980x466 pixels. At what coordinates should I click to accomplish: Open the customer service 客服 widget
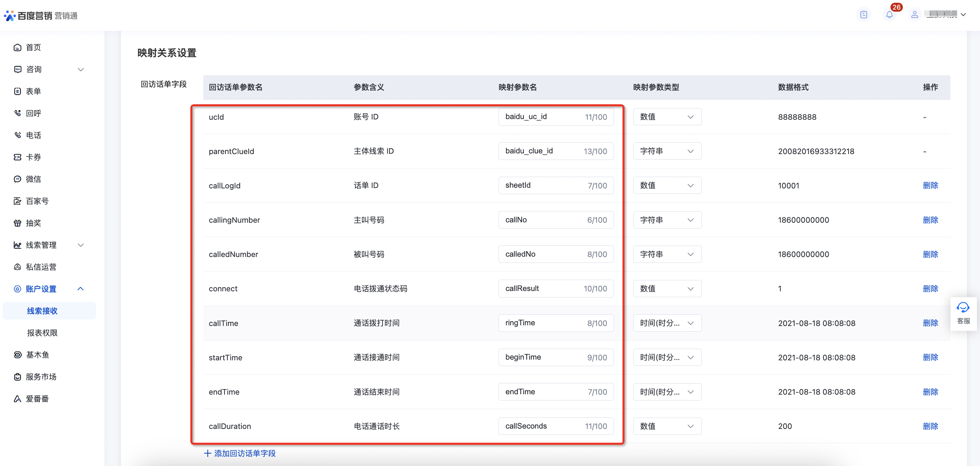(x=963, y=313)
